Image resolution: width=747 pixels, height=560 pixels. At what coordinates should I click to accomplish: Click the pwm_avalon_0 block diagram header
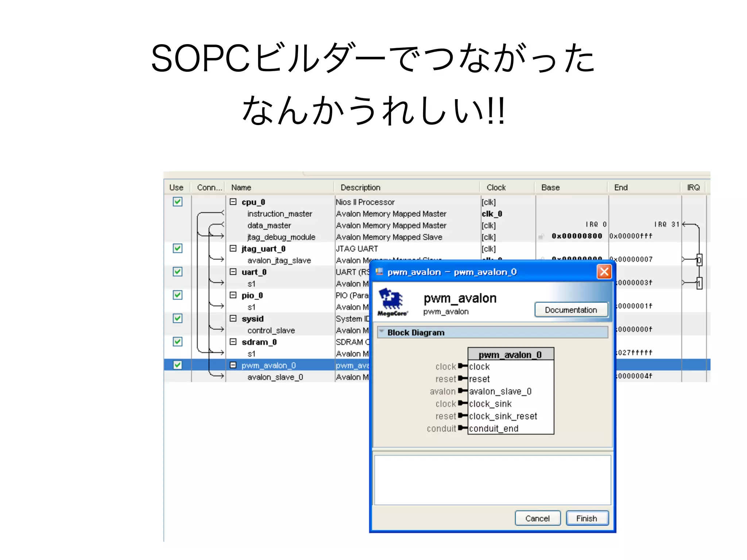[511, 354]
